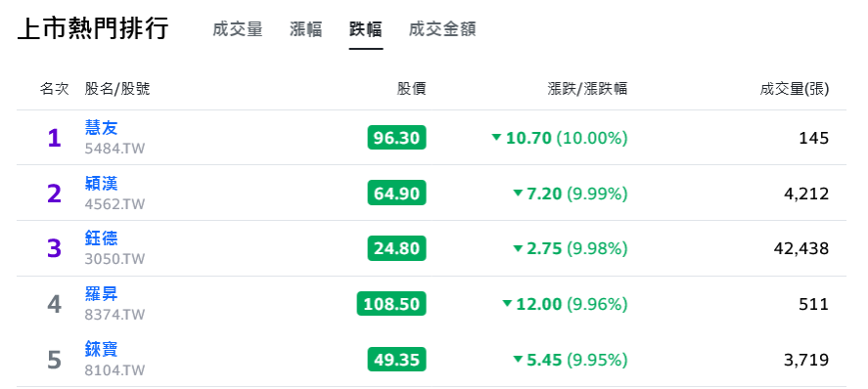Open stock link 穎漢

pyautogui.click(x=102, y=183)
